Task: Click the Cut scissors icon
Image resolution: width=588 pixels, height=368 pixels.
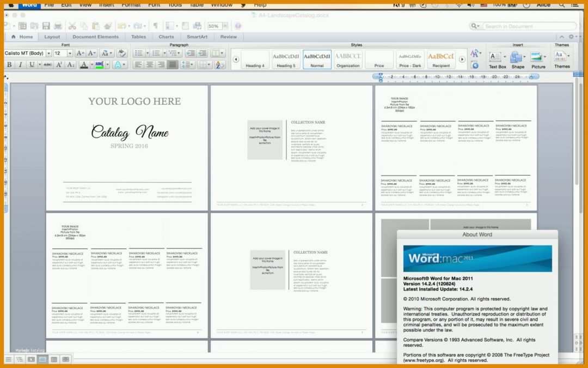Action: 72,26
